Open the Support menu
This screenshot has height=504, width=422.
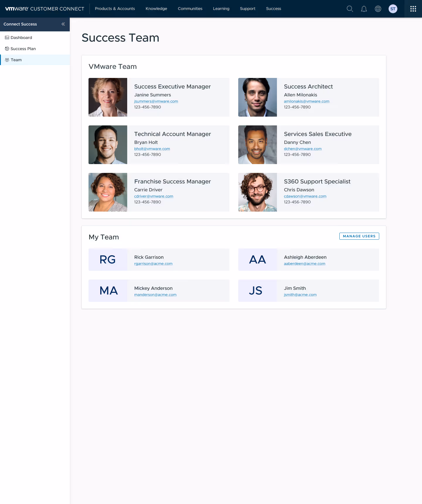(x=248, y=9)
